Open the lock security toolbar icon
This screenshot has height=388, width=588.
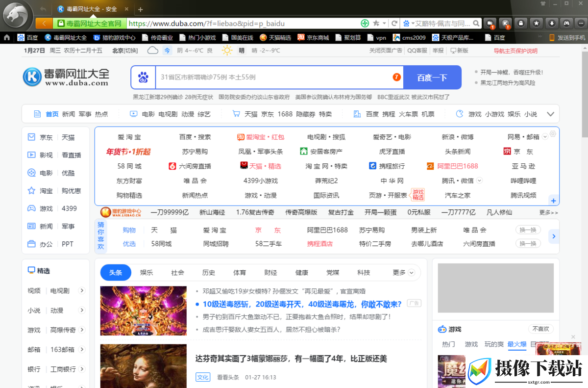coord(520,23)
